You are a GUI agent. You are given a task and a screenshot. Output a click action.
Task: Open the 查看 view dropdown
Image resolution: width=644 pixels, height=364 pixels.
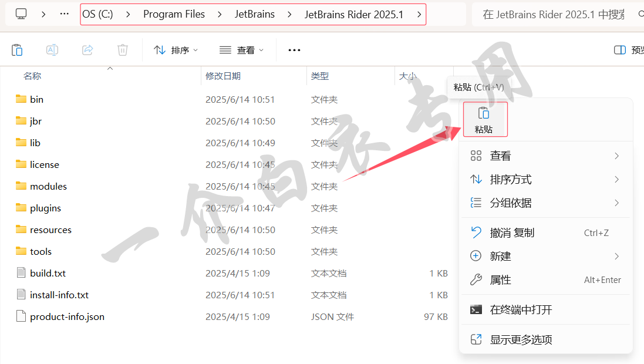pyautogui.click(x=241, y=50)
